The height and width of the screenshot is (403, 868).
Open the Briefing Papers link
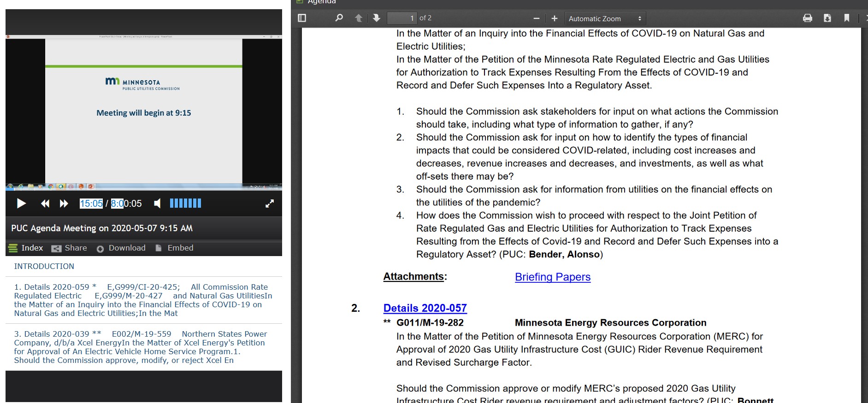point(552,277)
